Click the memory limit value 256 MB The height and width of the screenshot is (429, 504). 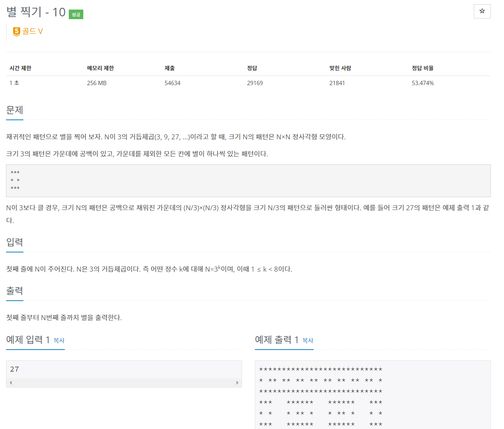point(97,83)
